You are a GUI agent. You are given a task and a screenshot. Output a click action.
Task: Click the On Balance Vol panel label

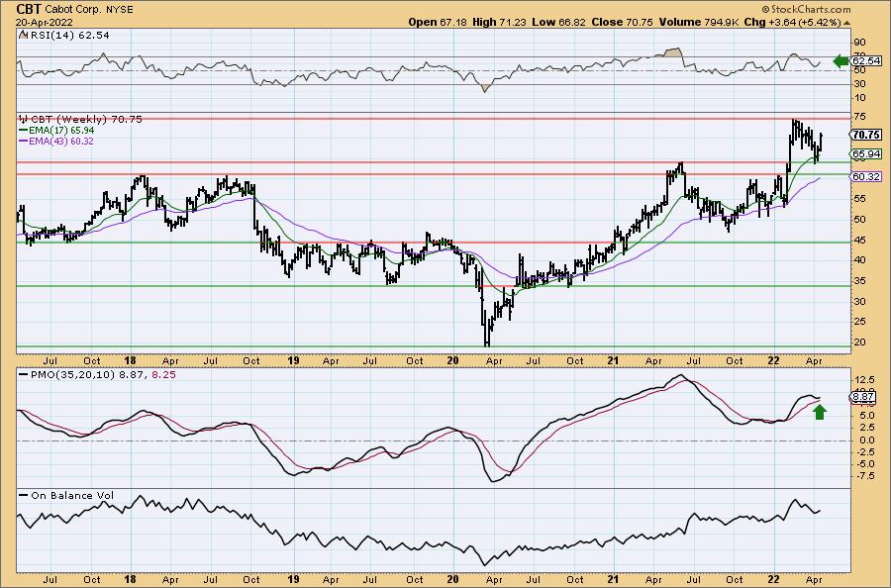coord(72,495)
